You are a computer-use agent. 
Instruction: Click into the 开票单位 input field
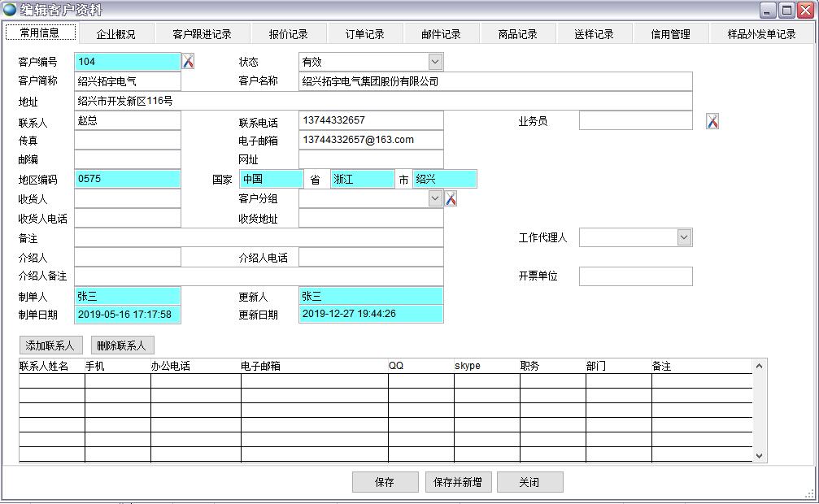635,276
